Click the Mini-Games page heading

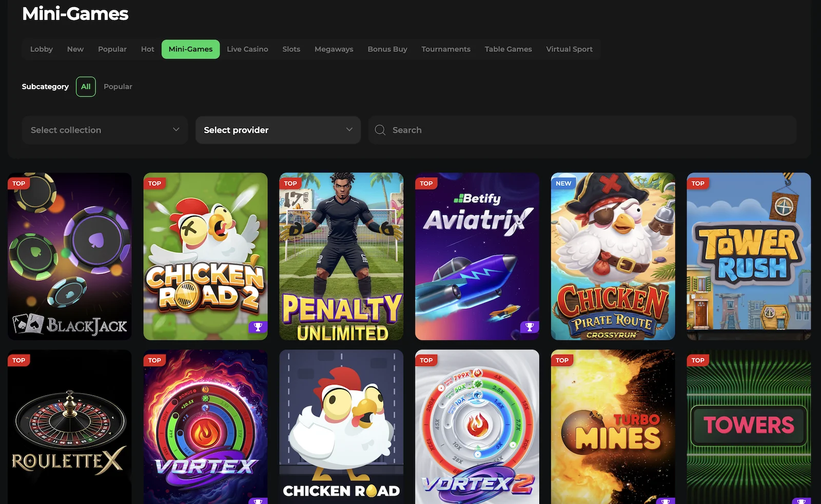(x=75, y=14)
